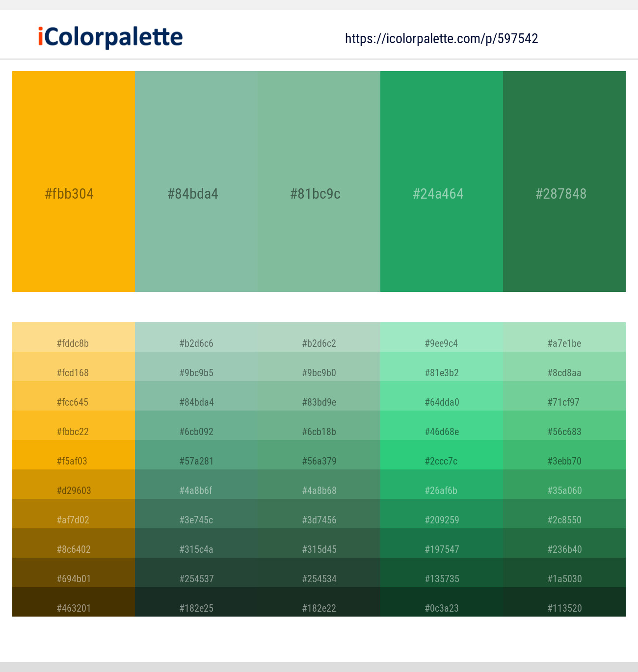The image size is (638, 672).
Task: Pick the large #81bc9c swatch
Action: 319,181
